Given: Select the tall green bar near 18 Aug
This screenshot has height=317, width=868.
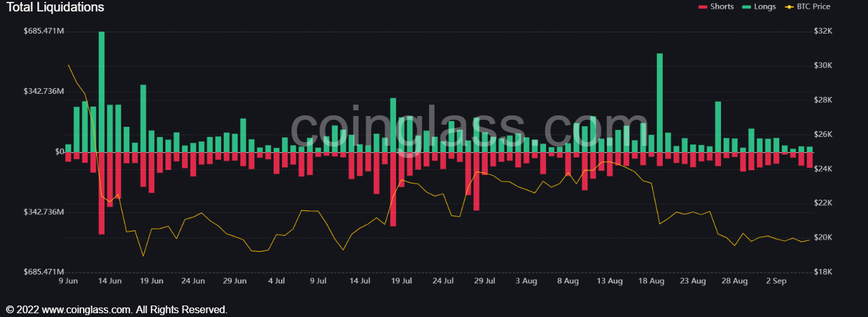Looking at the screenshot, I should pos(660,103).
